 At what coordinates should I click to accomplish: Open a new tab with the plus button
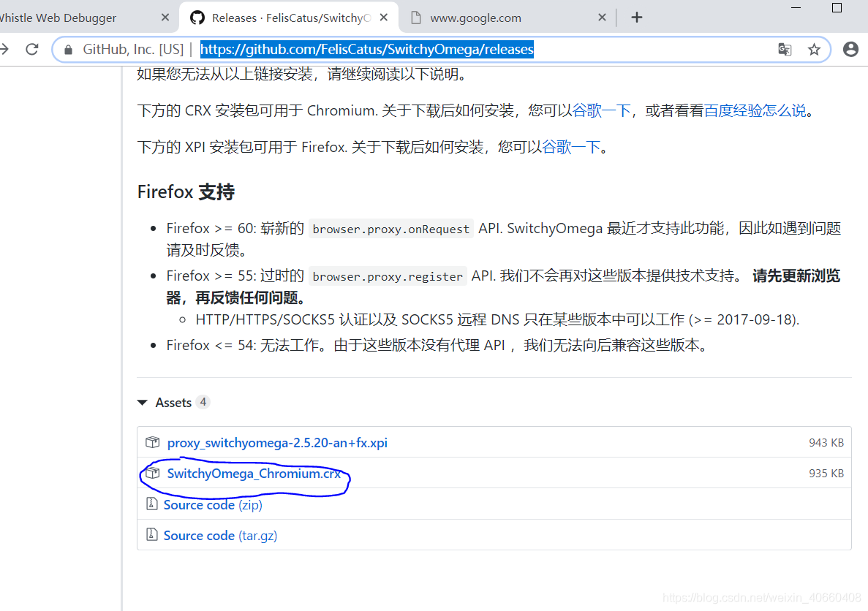click(637, 18)
